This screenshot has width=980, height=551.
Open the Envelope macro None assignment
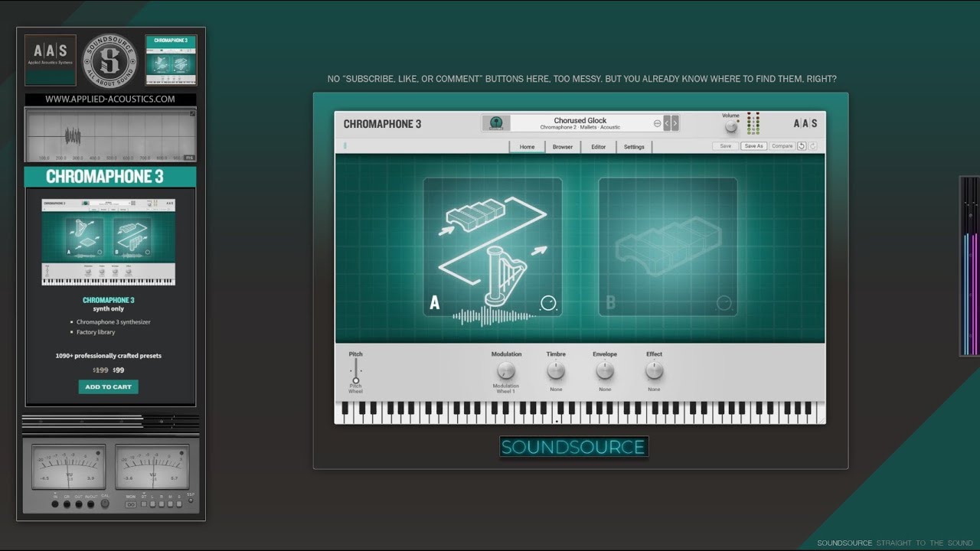[x=605, y=390]
